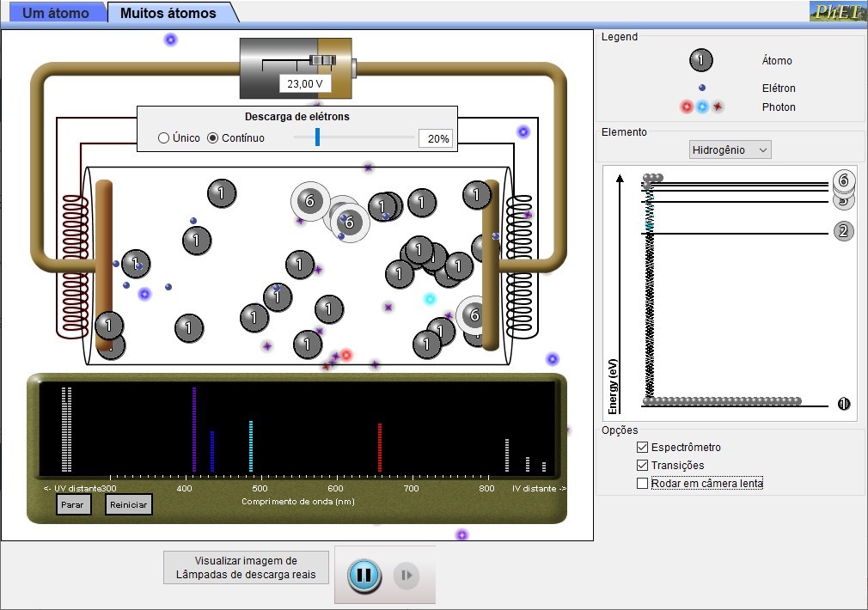The width and height of the screenshot is (868, 610).
Task: Click the red spectral line near 656 nm
Action: (x=380, y=447)
